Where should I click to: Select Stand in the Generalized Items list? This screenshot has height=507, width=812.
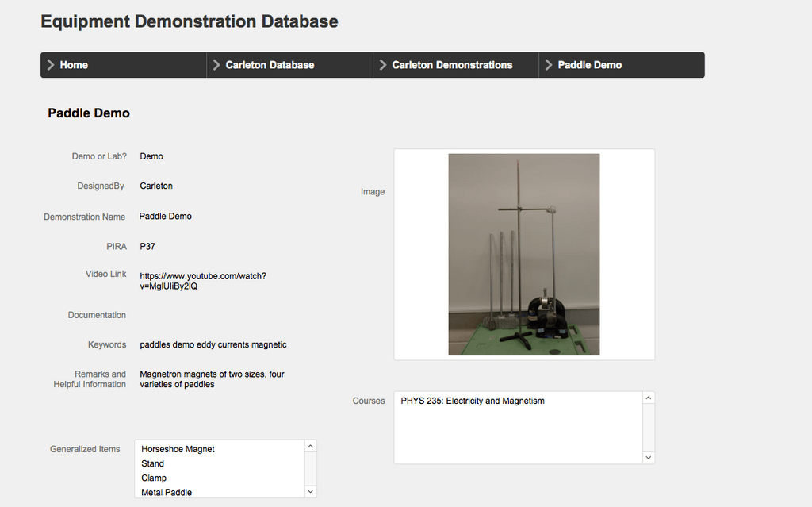[152, 463]
